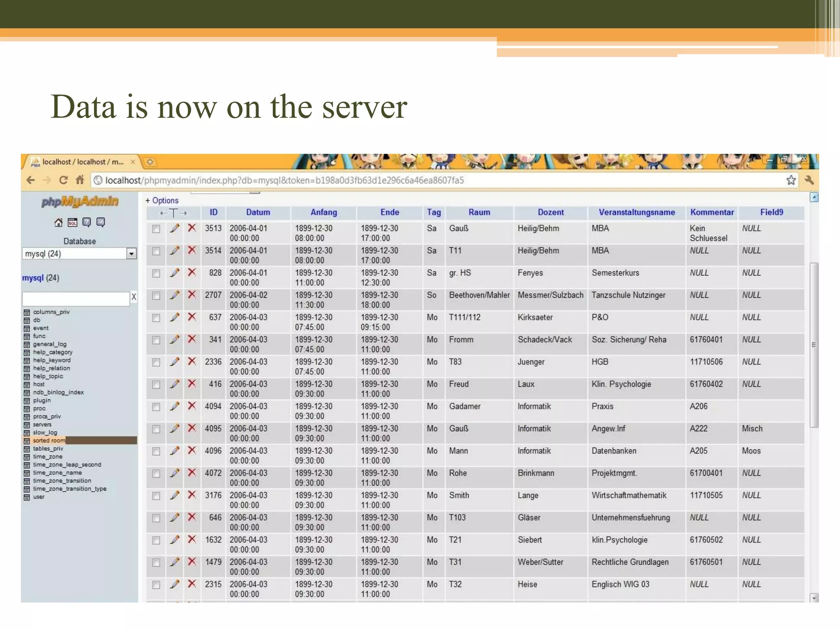Bookmark this page with star icon
Screen dimensions: 840x630
(791, 180)
